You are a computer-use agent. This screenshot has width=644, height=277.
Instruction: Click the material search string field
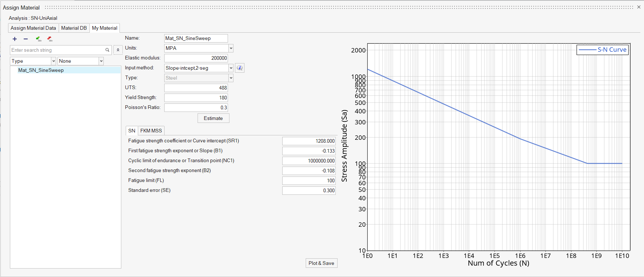point(58,50)
